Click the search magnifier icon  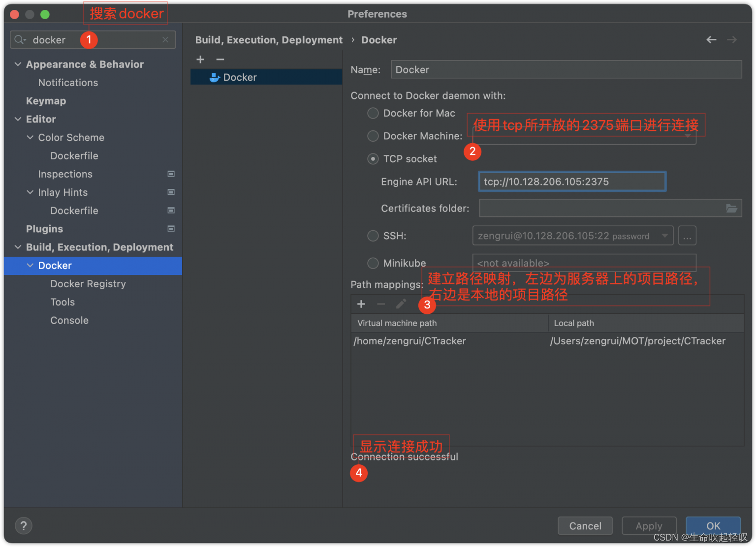click(20, 39)
